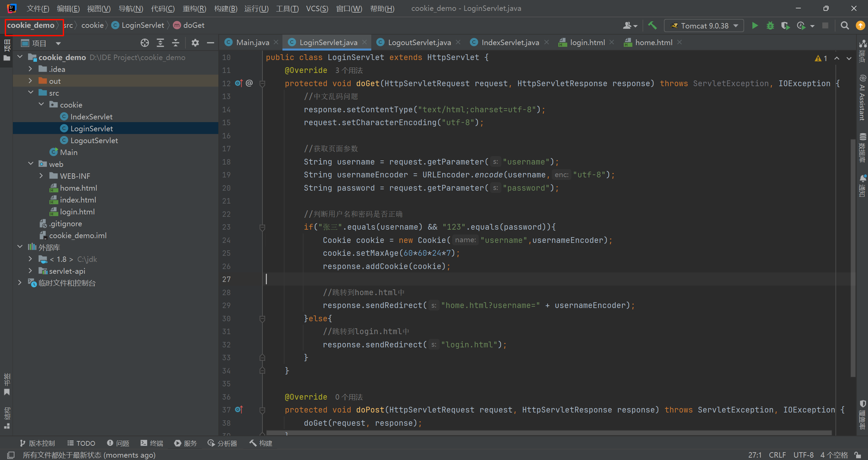Click the LoginServlet breadcrumb
This screenshot has height=460, width=868.
[x=138, y=25]
